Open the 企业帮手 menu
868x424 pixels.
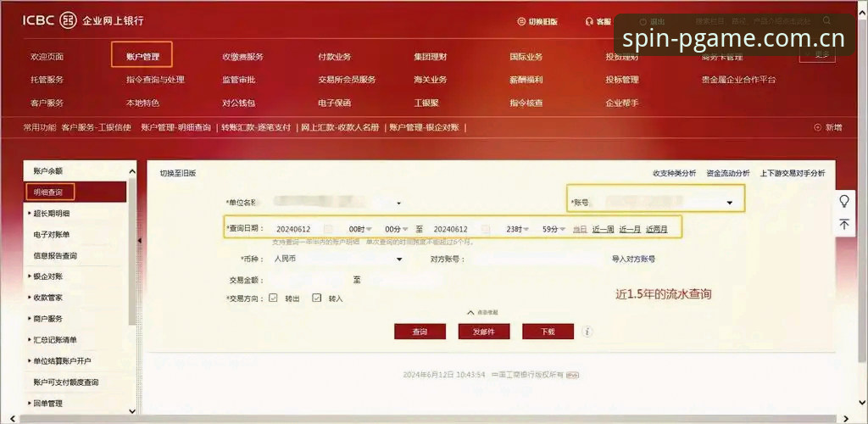pyautogui.click(x=622, y=103)
